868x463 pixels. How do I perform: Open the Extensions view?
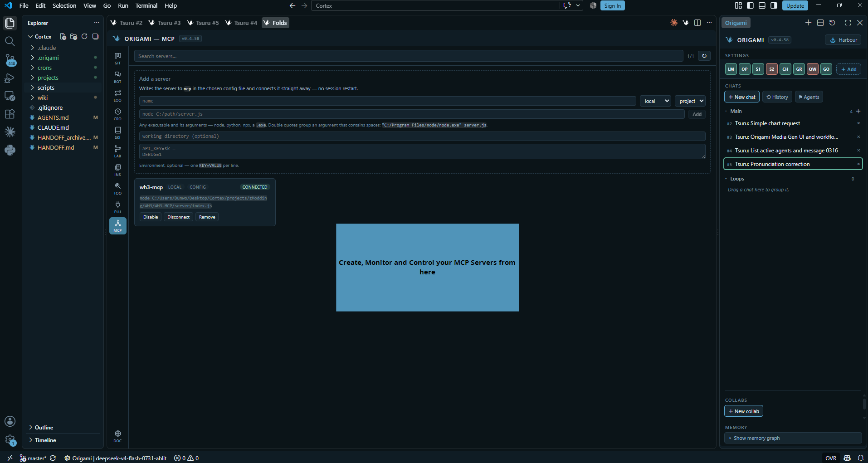tap(10, 114)
